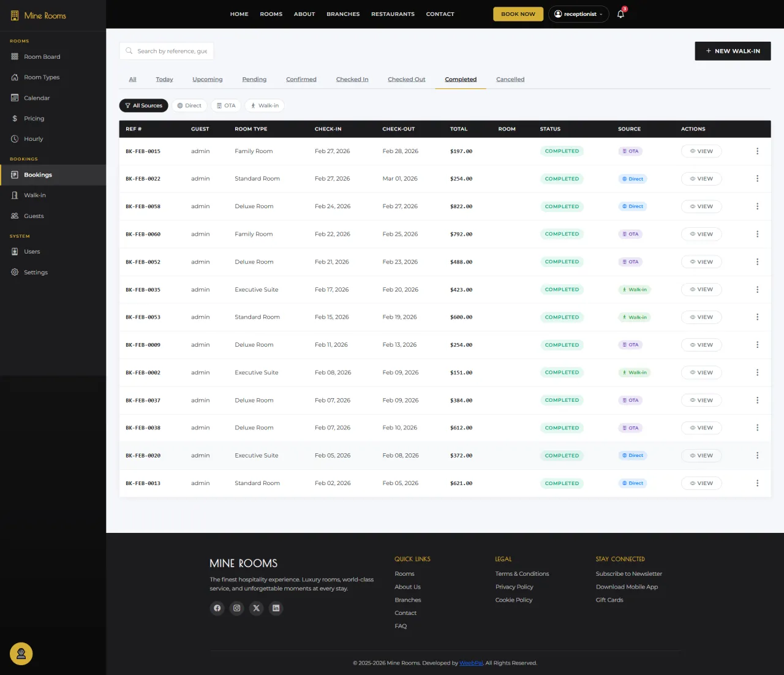Click the notifications bell icon
Screen dimensions: 784x675
(x=620, y=14)
